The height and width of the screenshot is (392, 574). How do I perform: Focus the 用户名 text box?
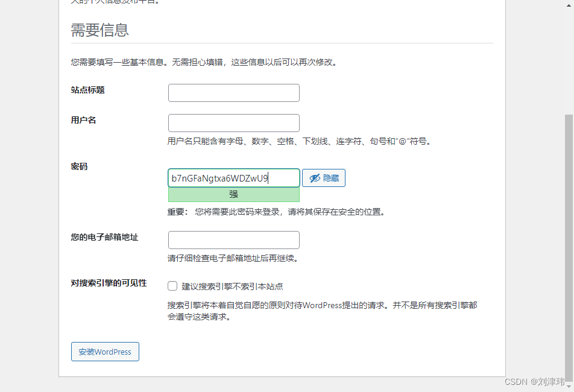coord(233,123)
